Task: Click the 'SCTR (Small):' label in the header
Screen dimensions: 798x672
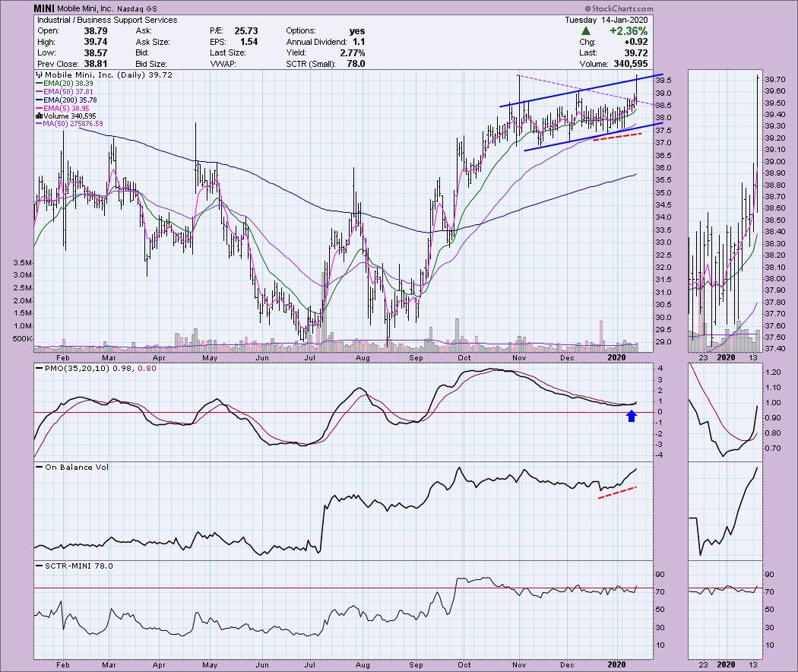Action: 311,64
